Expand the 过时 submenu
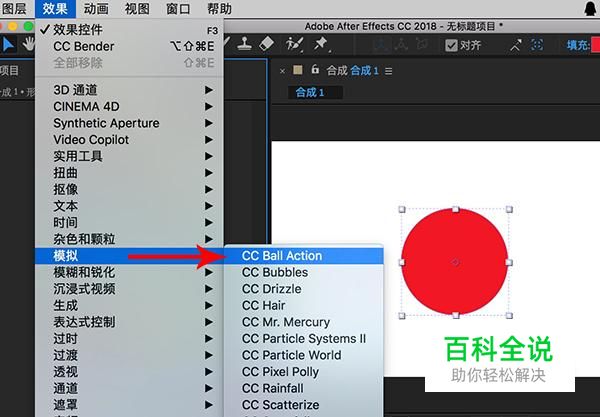 pyautogui.click(x=129, y=339)
